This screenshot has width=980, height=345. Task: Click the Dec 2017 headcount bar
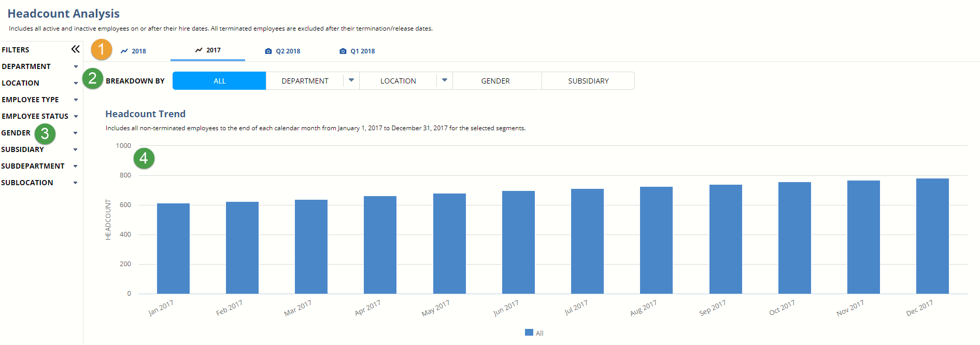(932, 236)
